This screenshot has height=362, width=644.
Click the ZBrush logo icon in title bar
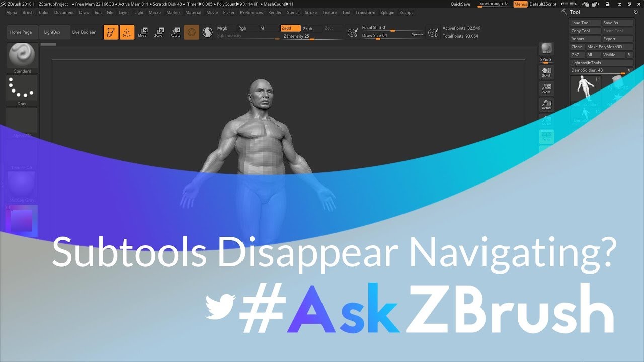click(4, 4)
